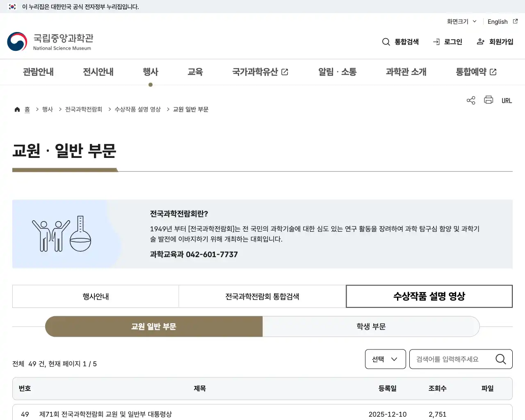Screen dimensions: 525x420
Task: Switch to 전국과학전람회 통합검색 tab
Action: pos(262,296)
